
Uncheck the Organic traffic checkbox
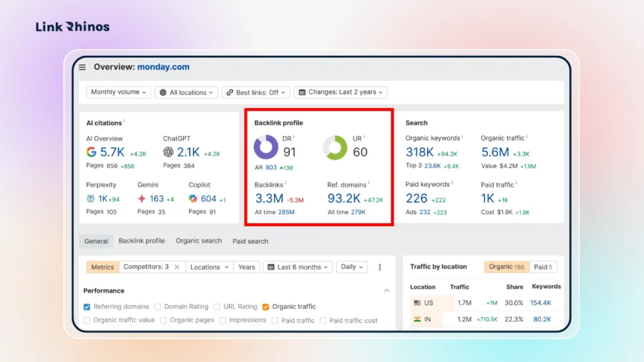266,307
